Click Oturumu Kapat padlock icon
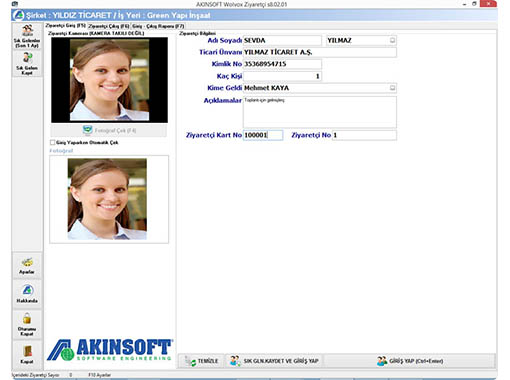 coord(27,324)
